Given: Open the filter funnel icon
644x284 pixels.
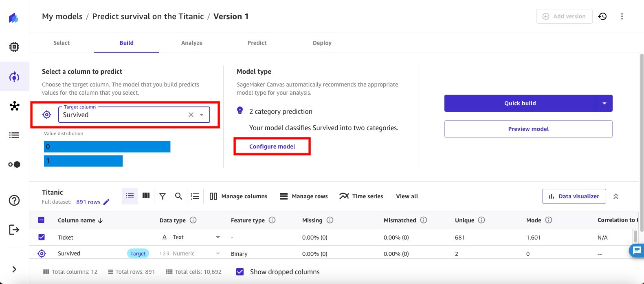Looking at the screenshot, I should coord(163,196).
